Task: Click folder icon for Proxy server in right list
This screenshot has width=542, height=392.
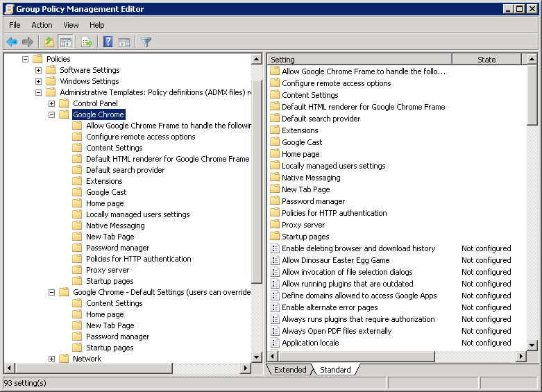Action: (x=275, y=224)
